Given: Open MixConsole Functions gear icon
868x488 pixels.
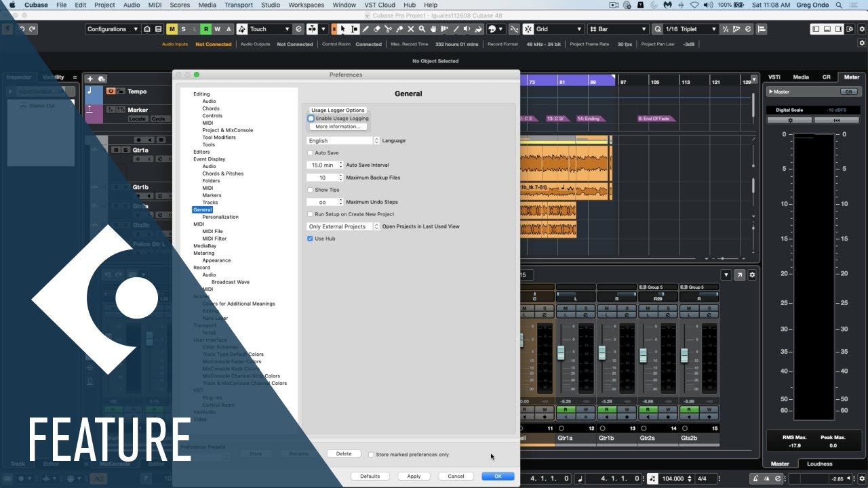Looking at the screenshot, I should (x=752, y=274).
